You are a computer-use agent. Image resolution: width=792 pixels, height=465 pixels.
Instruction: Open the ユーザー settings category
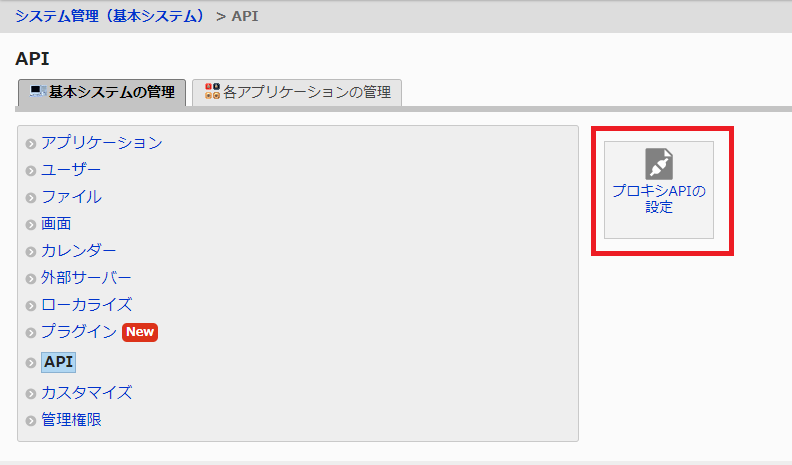(x=71, y=170)
